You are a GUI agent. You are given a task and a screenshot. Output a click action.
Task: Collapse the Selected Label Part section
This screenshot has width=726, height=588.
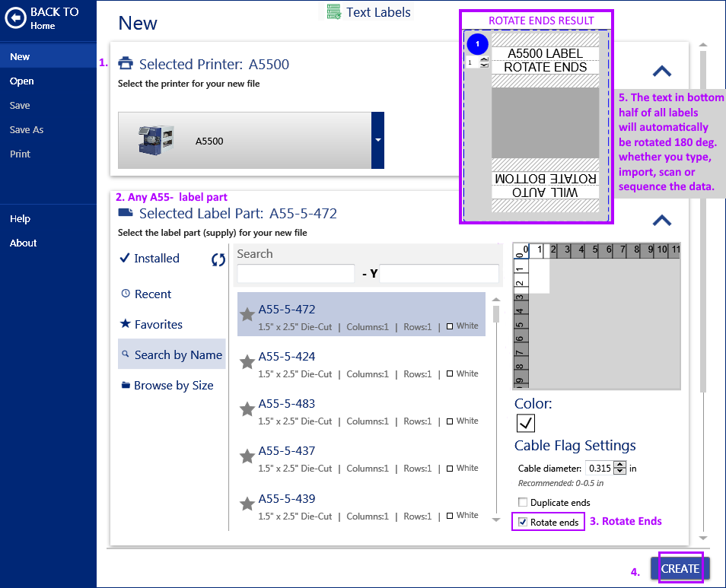tap(662, 221)
